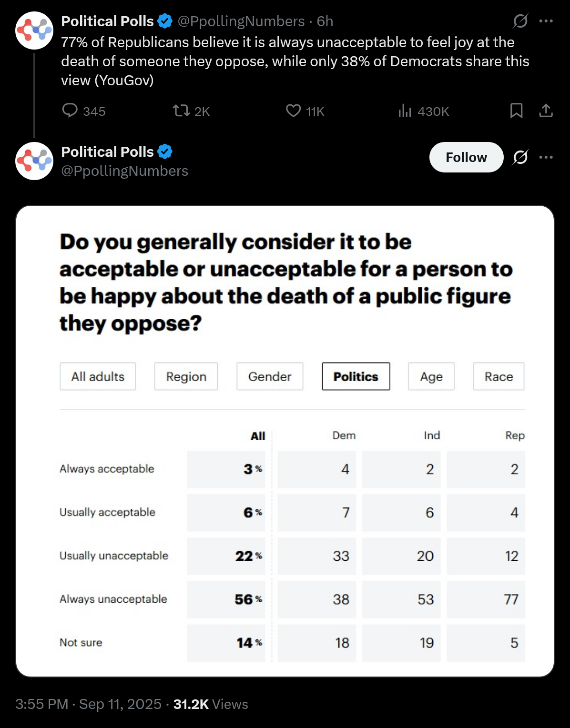
Task: Select the Politics tab
Action: [356, 376]
